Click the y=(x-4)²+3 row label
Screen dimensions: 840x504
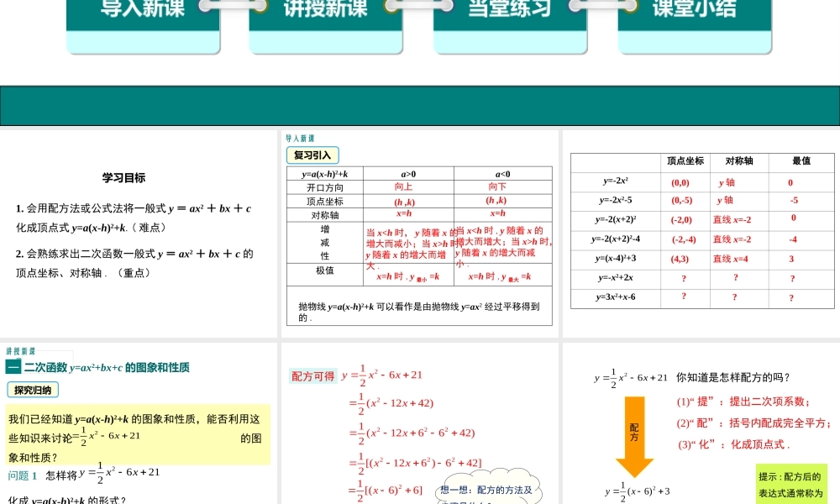(616, 258)
